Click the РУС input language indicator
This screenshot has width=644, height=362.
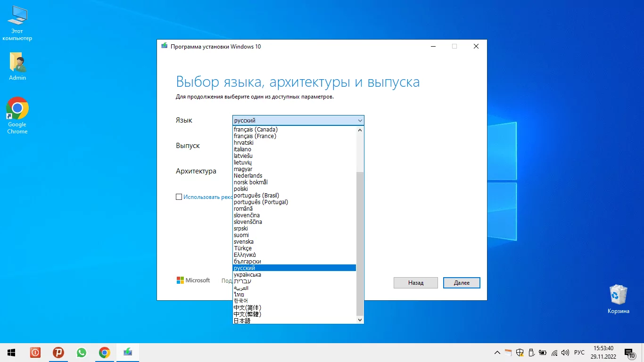[579, 353]
